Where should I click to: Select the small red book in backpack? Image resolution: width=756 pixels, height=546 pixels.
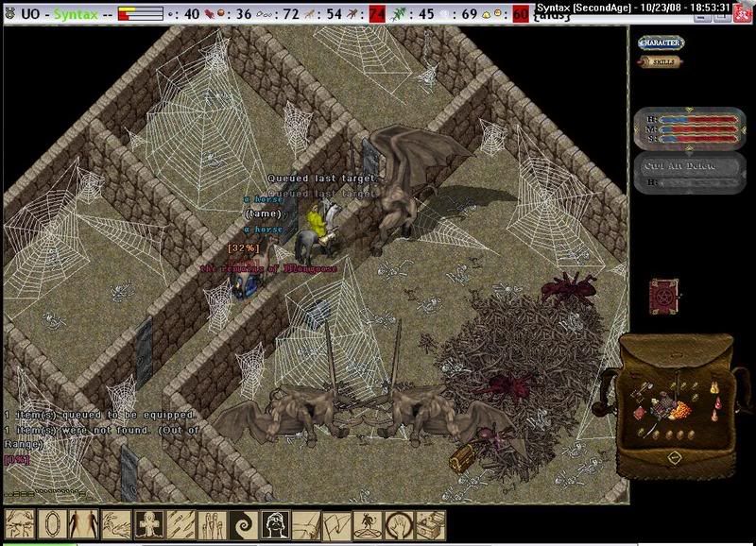pyautogui.click(x=639, y=413)
